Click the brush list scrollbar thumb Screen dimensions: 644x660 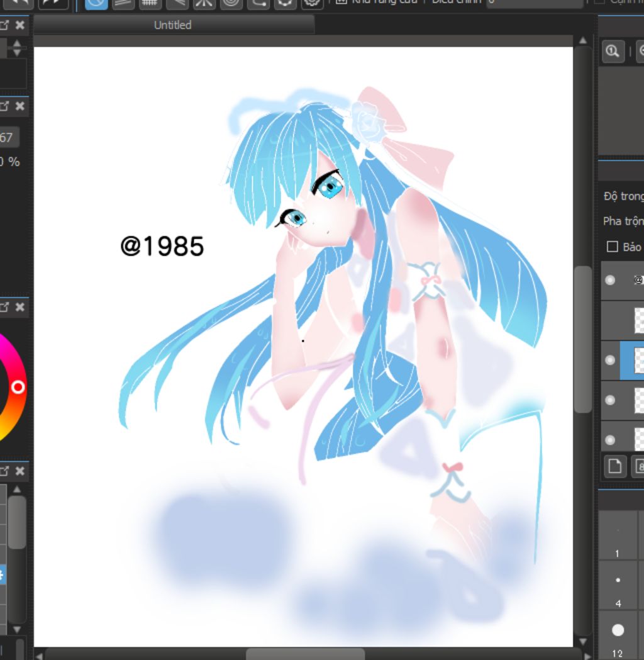17,522
